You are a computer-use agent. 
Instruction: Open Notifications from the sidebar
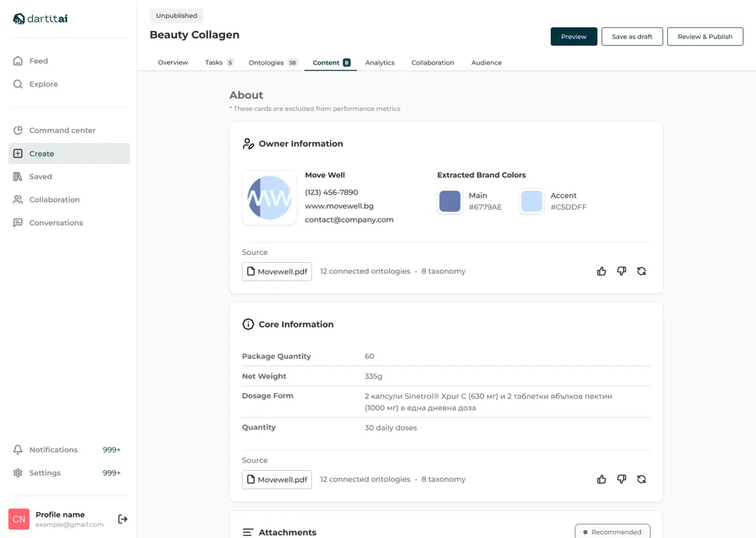point(53,450)
